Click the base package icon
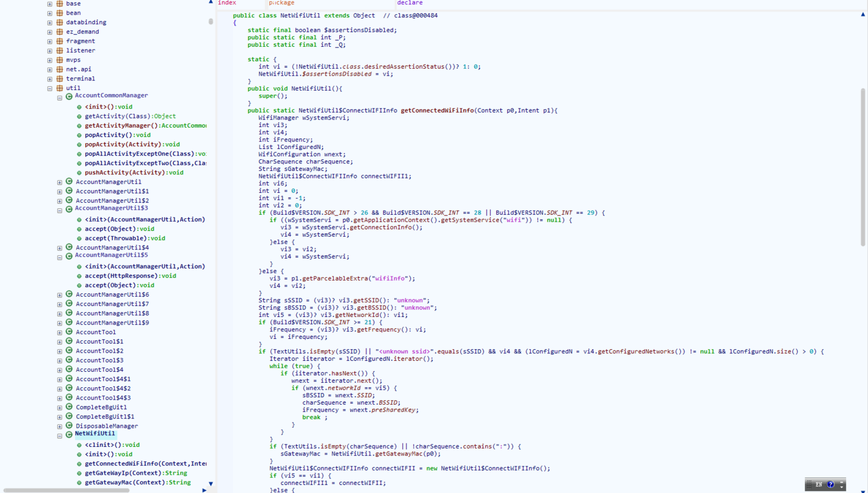The image size is (868, 493). [x=59, y=3]
